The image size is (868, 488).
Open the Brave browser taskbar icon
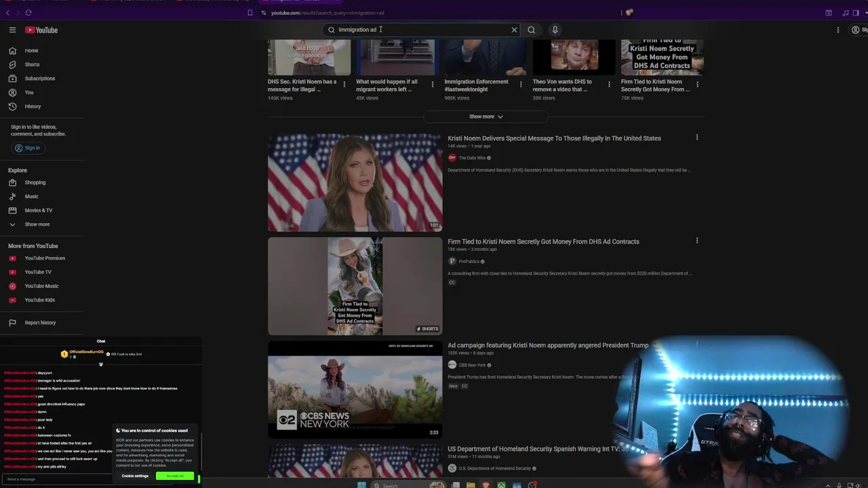(486, 485)
